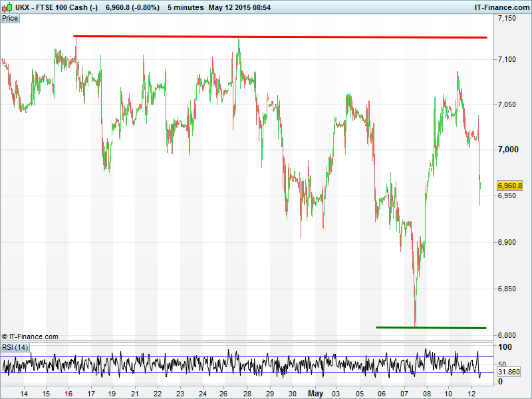Click the 6,800 price axis label
Viewport: 532px width, 399px height.
[x=507, y=335]
